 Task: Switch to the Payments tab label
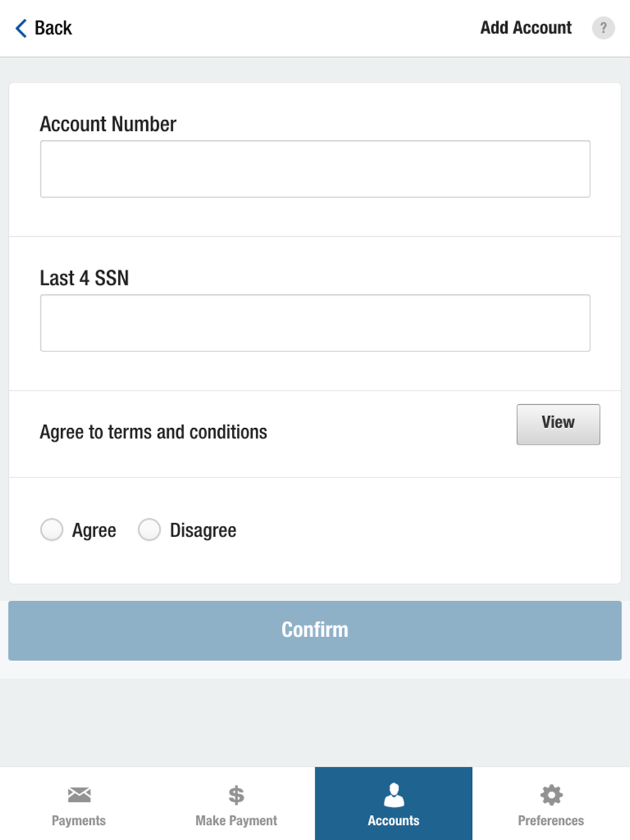(x=79, y=820)
